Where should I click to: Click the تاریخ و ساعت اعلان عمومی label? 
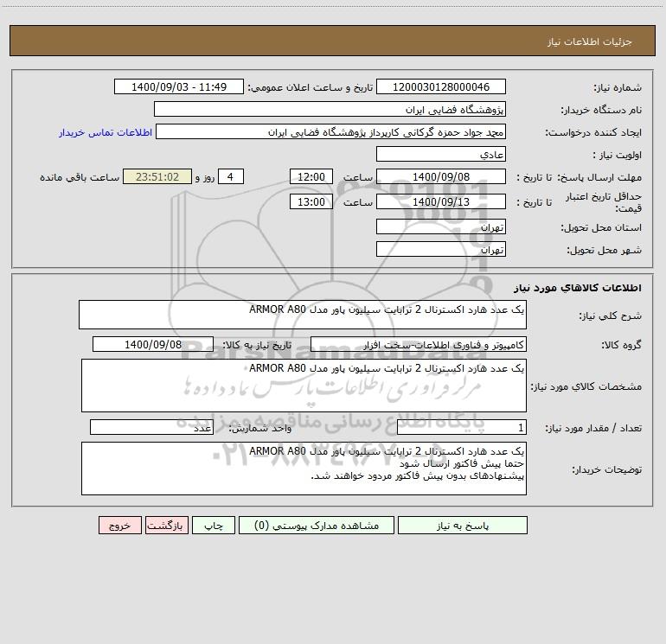pyautogui.click(x=311, y=87)
